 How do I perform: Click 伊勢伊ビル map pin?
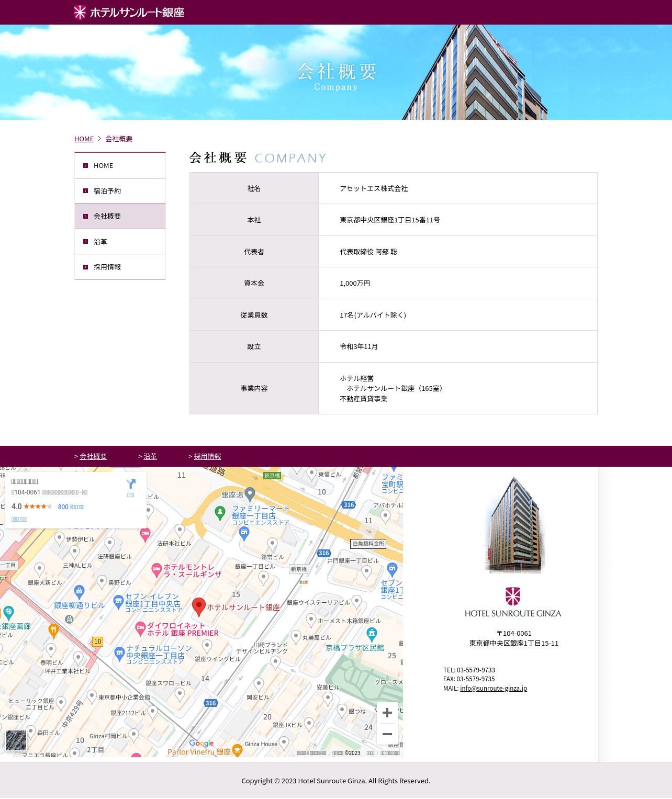pyautogui.click(x=60, y=538)
